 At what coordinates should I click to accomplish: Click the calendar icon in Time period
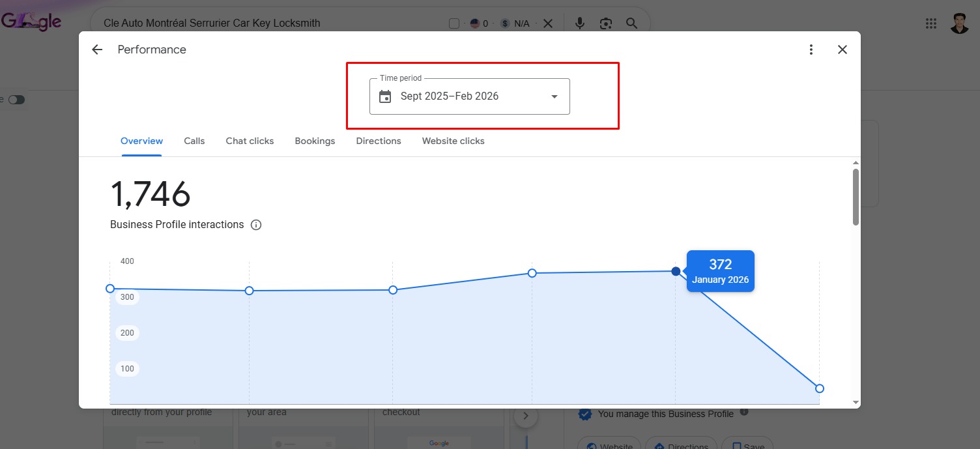tap(385, 96)
